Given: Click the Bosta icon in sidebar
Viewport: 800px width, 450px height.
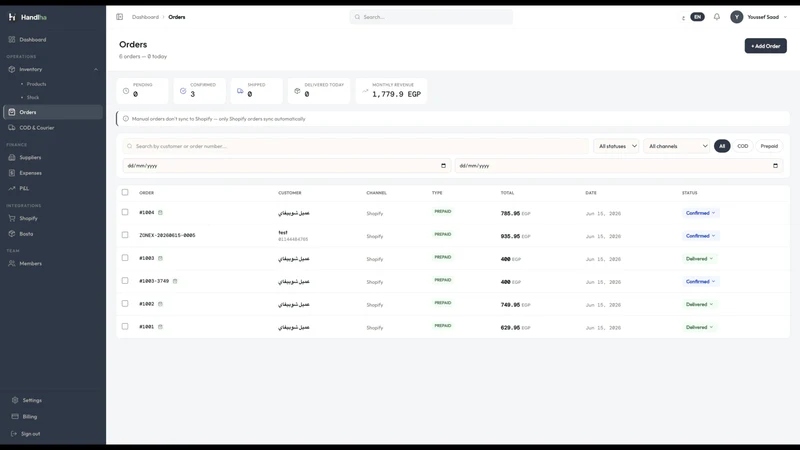Looking at the screenshot, I should pos(12,234).
